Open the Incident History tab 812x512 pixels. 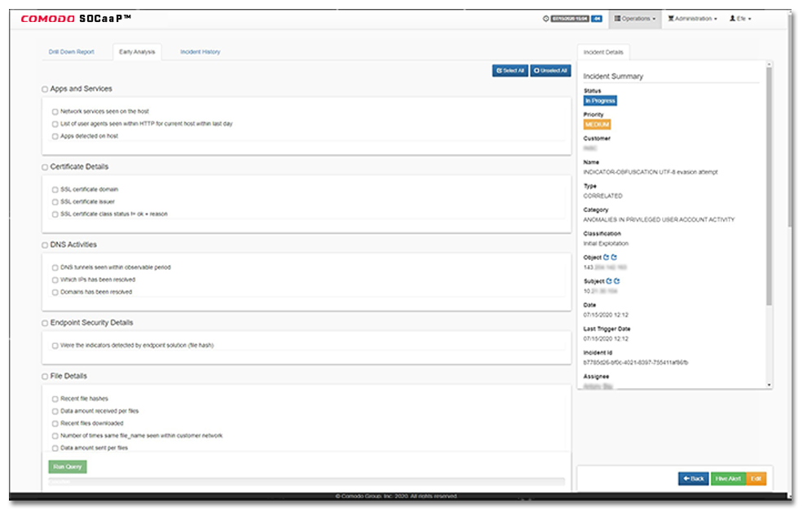click(200, 51)
